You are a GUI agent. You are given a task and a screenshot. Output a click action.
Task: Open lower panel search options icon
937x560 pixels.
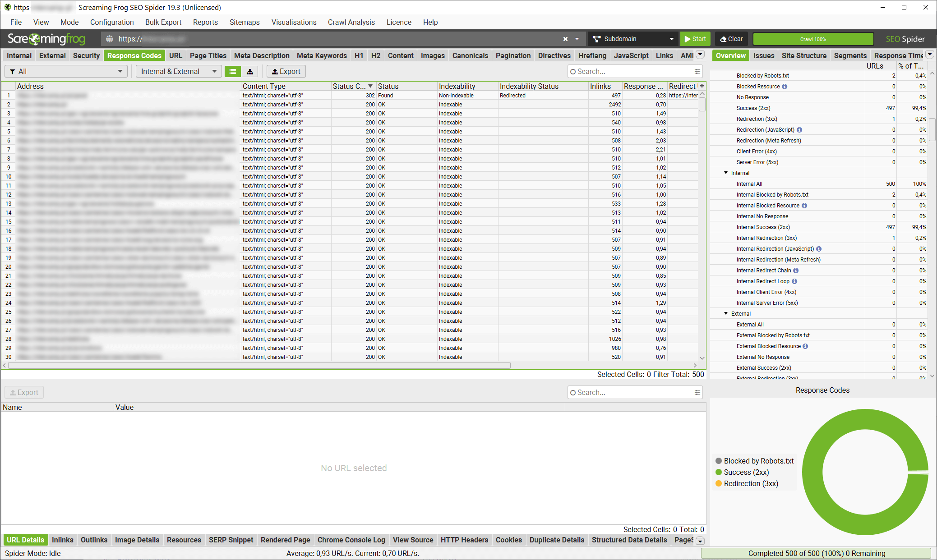tap(697, 393)
